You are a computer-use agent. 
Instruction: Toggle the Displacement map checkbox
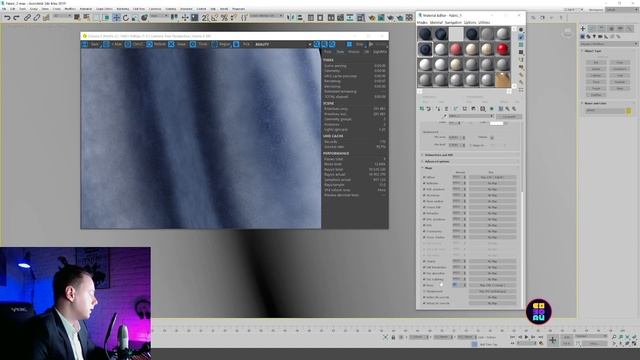click(424, 291)
